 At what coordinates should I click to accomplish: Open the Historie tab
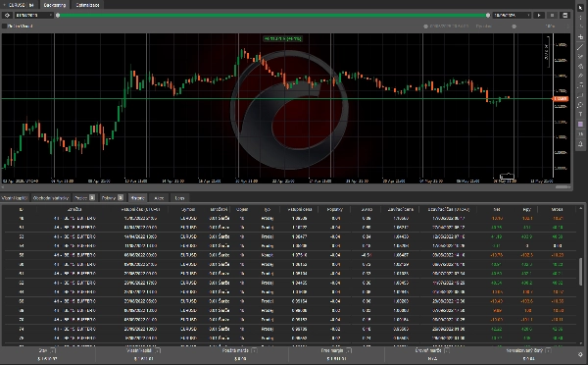pyautogui.click(x=137, y=198)
